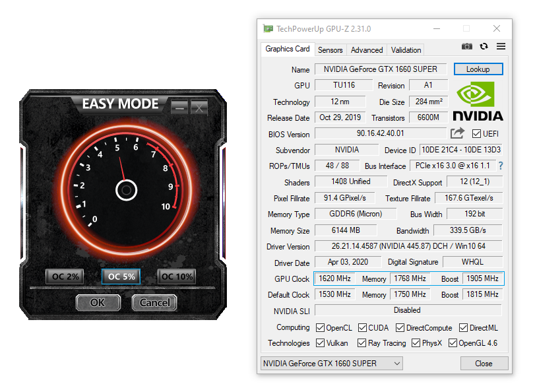Viewport: 535px width, 392px height.
Task: Toggle the Ray Tracing checkbox
Action: coord(362,343)
